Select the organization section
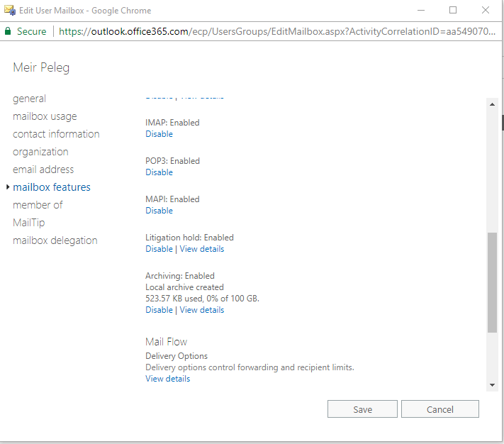Screen dimensions: 504x444 [40, 152]
